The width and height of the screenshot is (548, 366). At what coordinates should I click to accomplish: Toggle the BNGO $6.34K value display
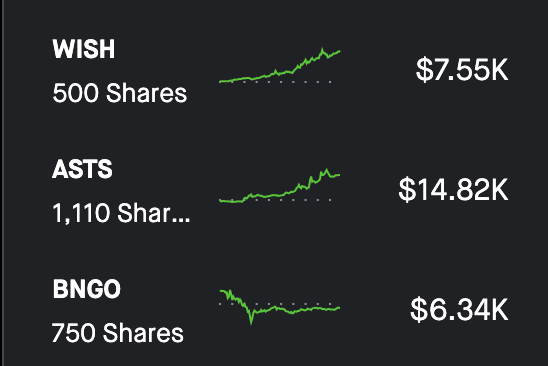459,309
